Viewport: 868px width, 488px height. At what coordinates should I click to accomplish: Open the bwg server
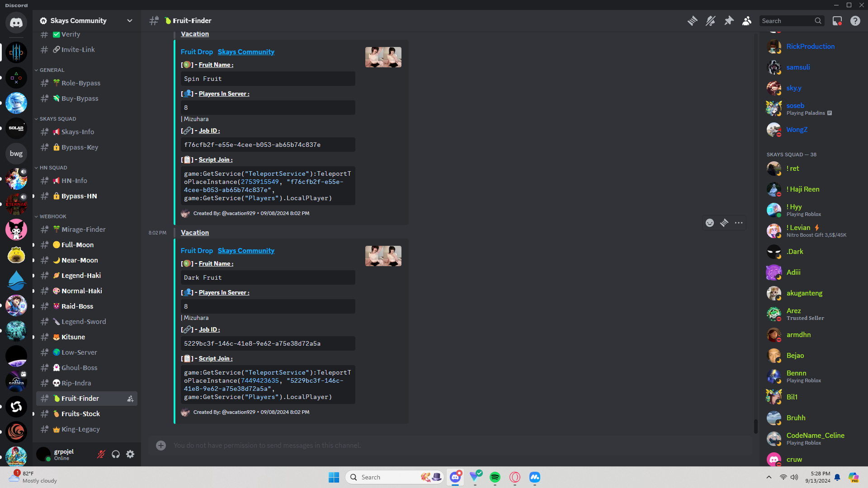(16, 154)
